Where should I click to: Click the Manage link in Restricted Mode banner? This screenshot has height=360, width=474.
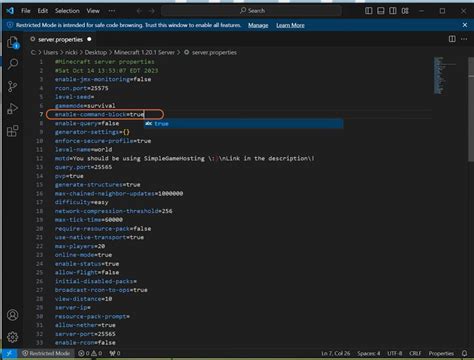(258, 25)
